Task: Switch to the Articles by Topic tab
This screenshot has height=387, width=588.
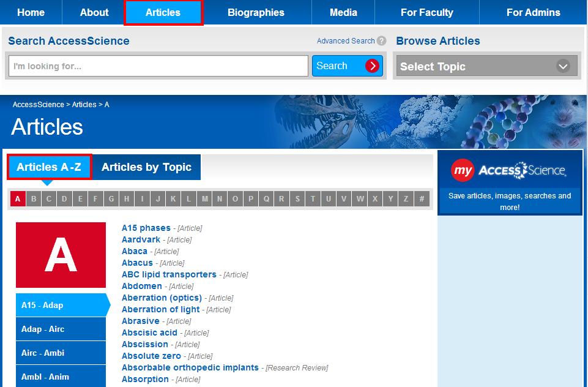Action: 146,167
